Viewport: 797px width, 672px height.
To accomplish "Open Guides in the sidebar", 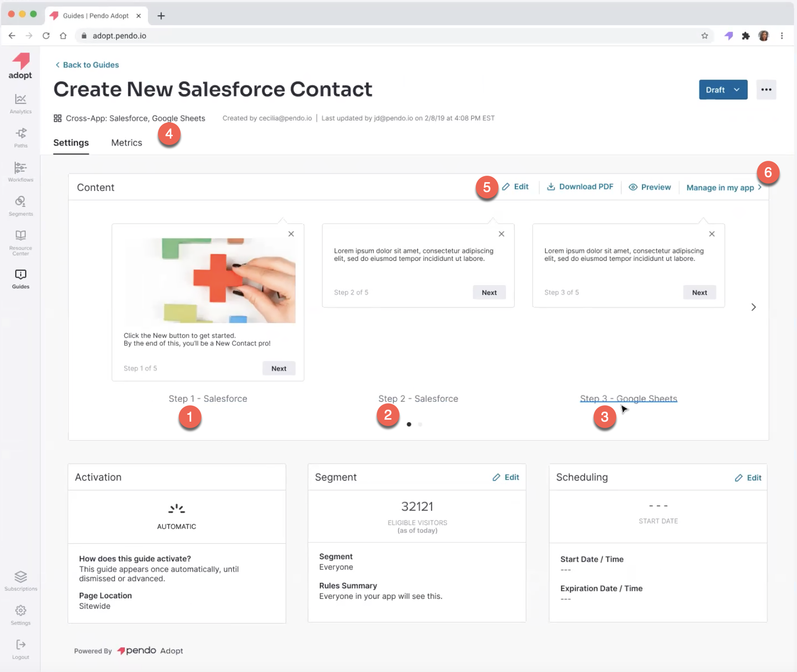I will 20,280.
